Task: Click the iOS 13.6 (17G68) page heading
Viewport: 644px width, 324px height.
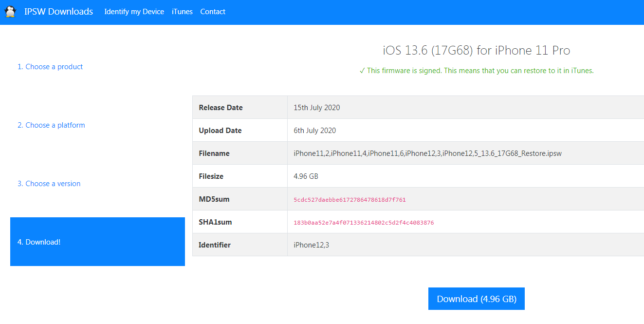Action: pos(476,50)
